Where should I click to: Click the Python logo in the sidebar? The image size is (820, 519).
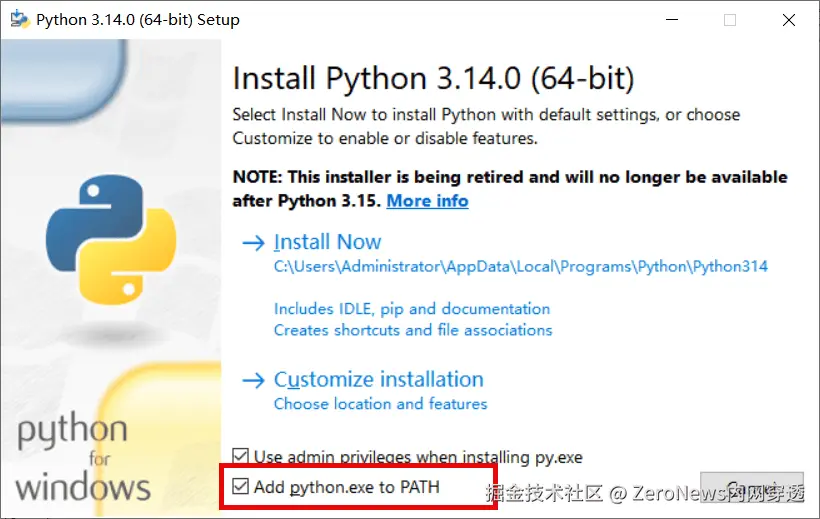[111, 240]
